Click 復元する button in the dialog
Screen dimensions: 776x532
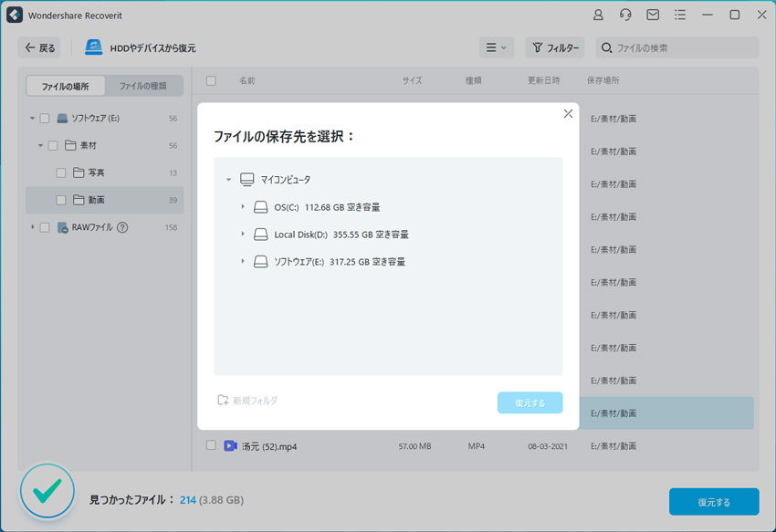tap(530, 402)
